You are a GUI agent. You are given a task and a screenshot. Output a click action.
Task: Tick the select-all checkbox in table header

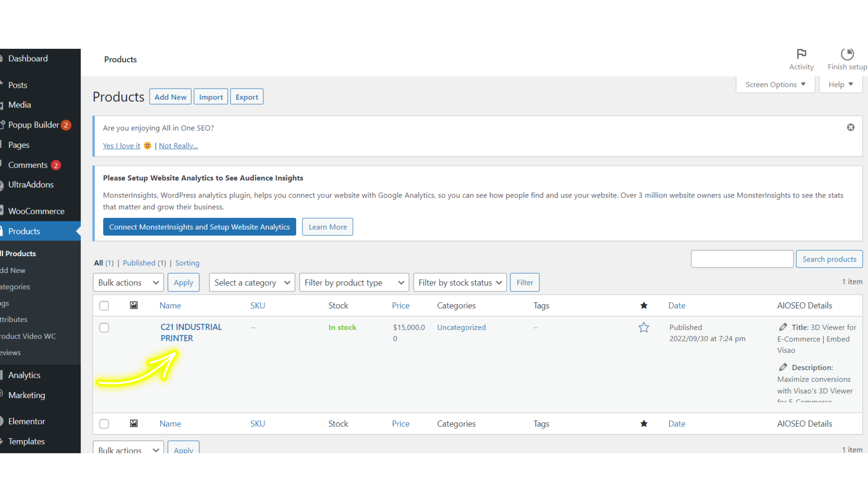[104, 306]
